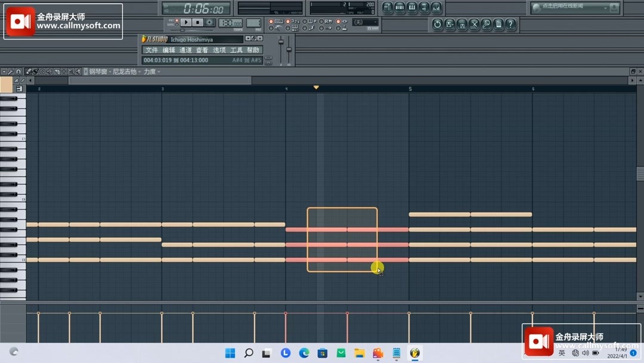
Task: Select the Selection tool in the piano roll toolbar
Action: pyautogui.click(x=63, y=71)
